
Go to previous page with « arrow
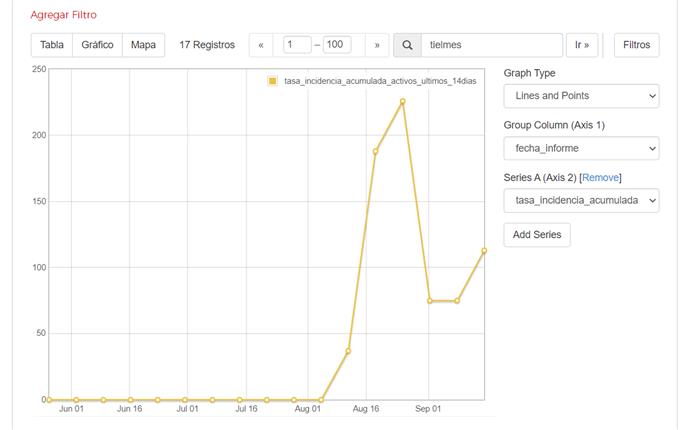click(261, 45)
